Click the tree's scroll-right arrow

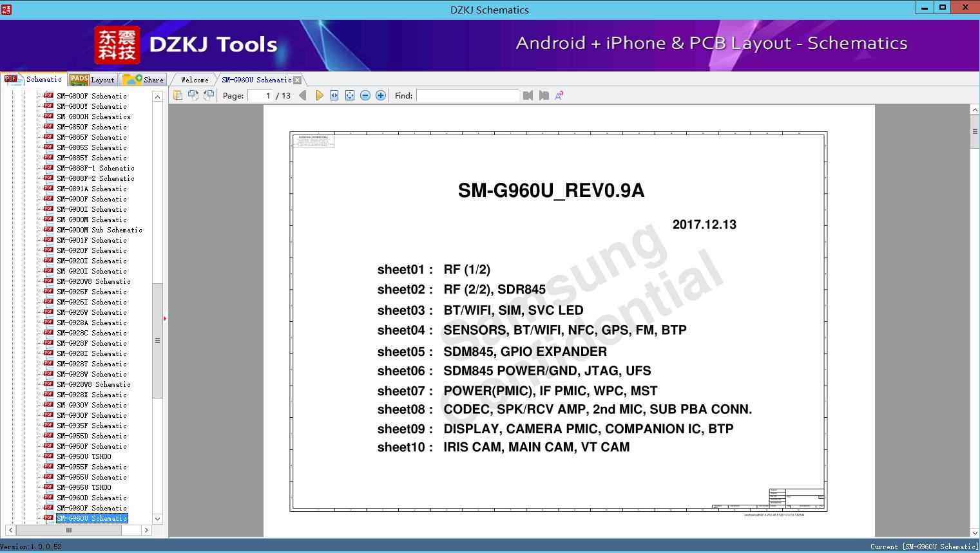point(146,530)
